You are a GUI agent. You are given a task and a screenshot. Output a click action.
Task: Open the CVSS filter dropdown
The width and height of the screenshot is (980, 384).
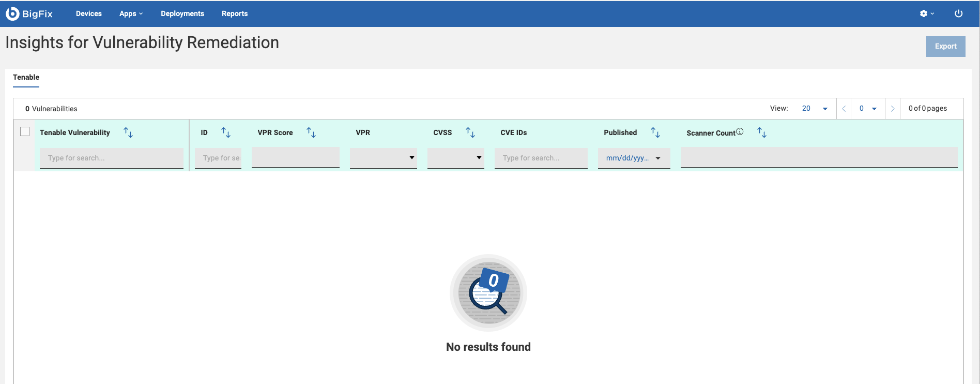tap(456, 158)
